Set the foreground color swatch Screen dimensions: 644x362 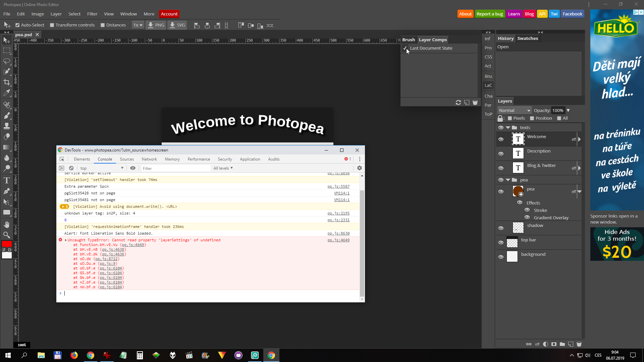pyautogui.click(x=6, y=244)
